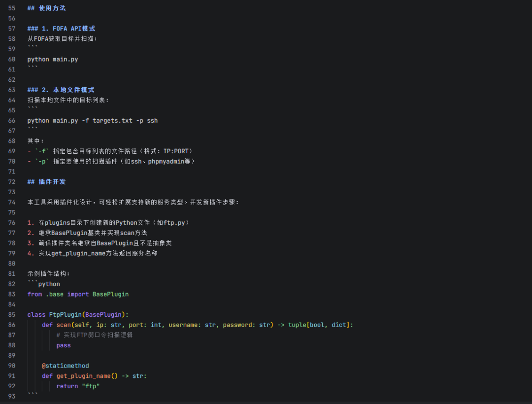Viewport: 532px width, 404px height.
Task: Click the '### 1. FOFA API模式' heading
Action: (61, 29)
